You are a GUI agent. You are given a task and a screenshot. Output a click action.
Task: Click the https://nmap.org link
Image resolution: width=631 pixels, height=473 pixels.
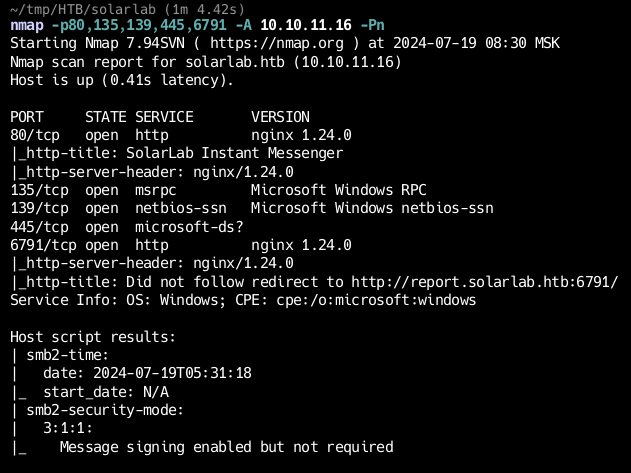click(277, 43)
